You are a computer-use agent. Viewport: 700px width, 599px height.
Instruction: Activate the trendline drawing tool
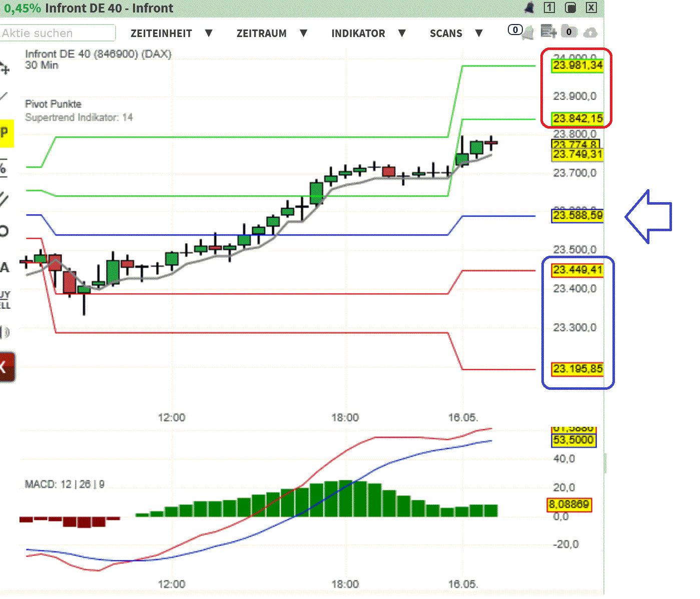click(5, 96)
